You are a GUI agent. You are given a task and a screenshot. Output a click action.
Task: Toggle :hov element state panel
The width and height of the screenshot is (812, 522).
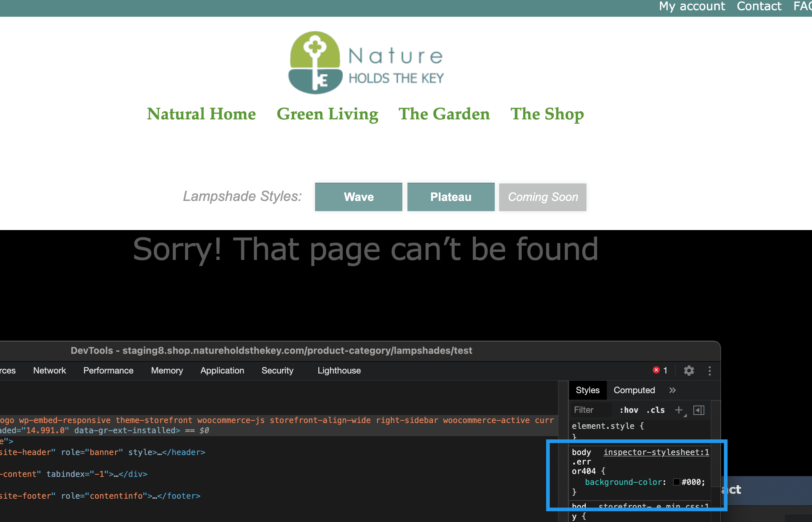point(629,410)
